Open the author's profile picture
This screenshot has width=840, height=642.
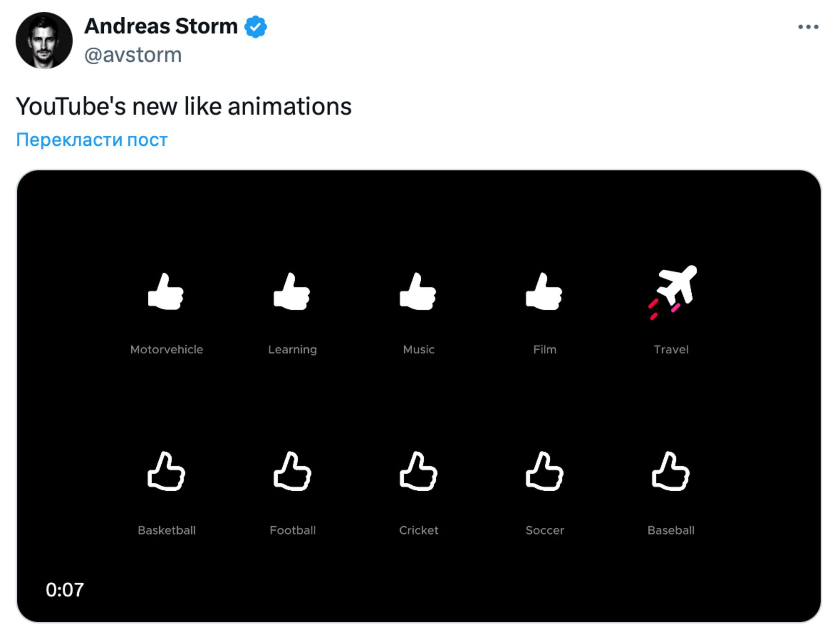pyautogui.click(x=44, y=40)
